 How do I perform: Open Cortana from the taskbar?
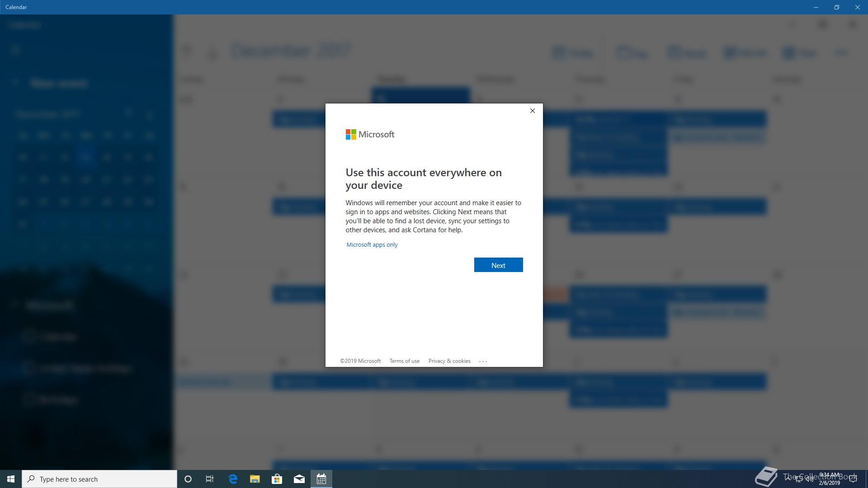(x=188, y=479)
